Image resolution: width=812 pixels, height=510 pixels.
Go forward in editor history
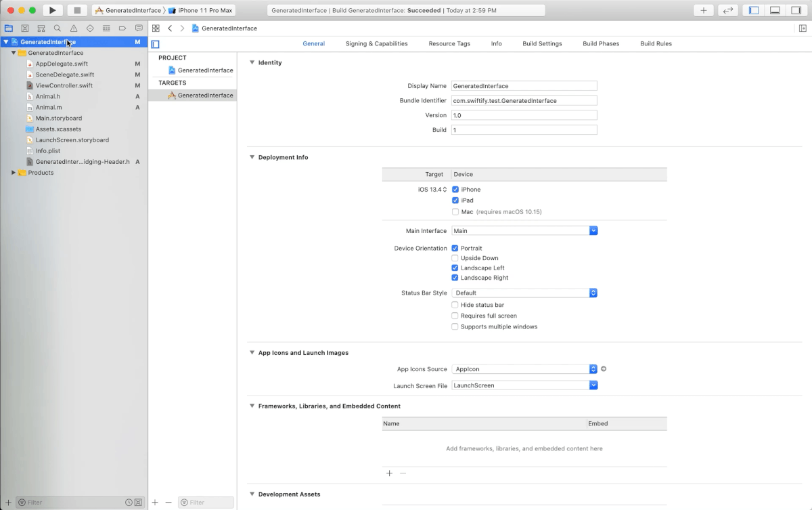pos(182,28)
